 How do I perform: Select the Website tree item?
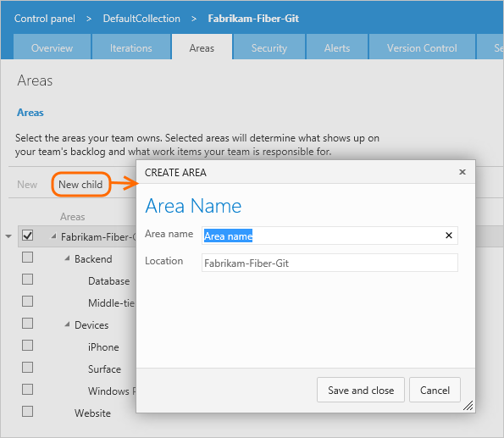point(92,413)
